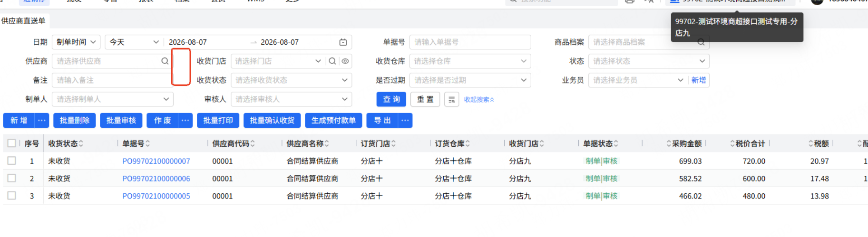Click 税价合计 value 600.00
The image size is (868, 237).
point(754,179)
